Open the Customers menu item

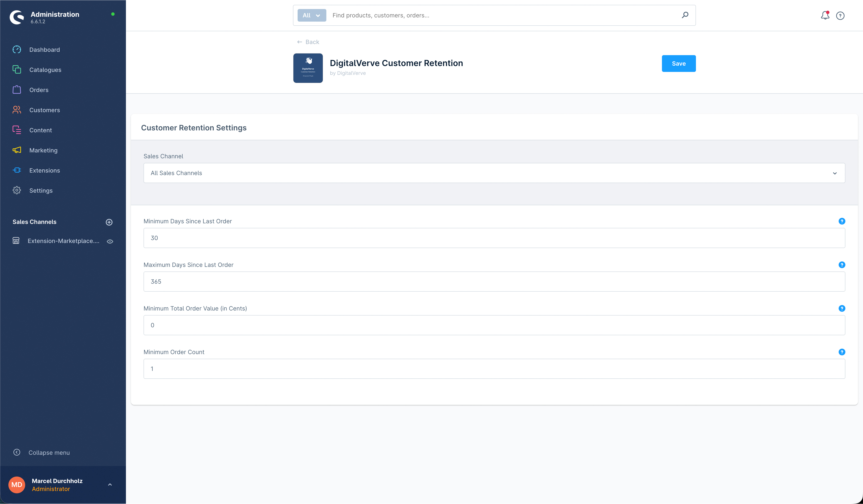44,110
